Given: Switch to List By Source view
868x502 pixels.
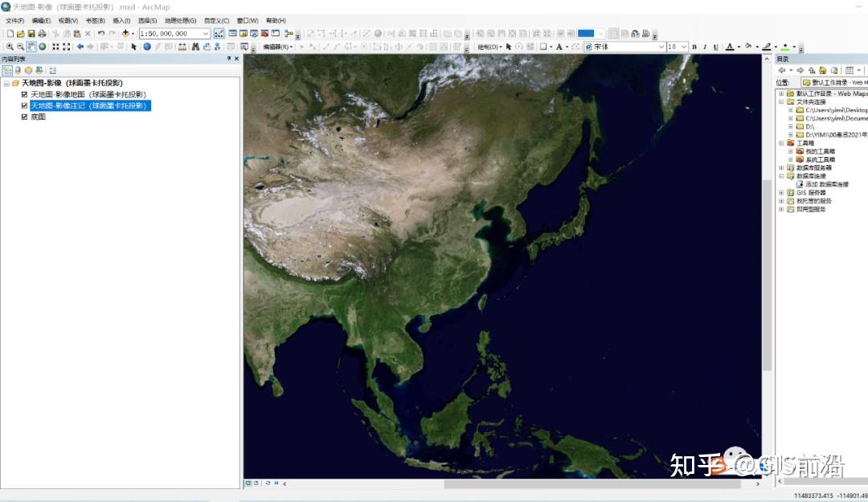Looking at the screenshot, I should (18, 70).
